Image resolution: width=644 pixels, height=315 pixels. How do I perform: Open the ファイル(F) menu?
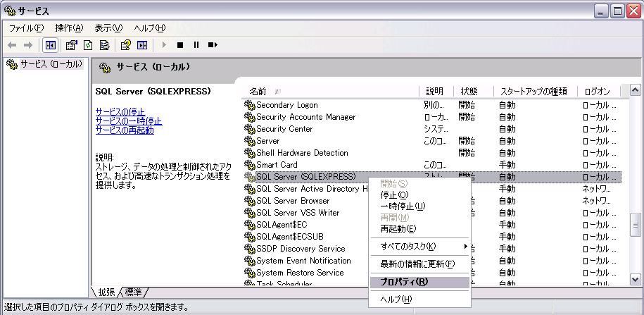click(26, 28)
